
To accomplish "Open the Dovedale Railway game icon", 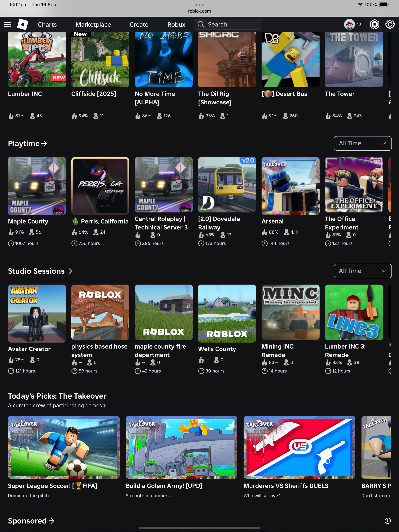I will click(x=227, y=185).
